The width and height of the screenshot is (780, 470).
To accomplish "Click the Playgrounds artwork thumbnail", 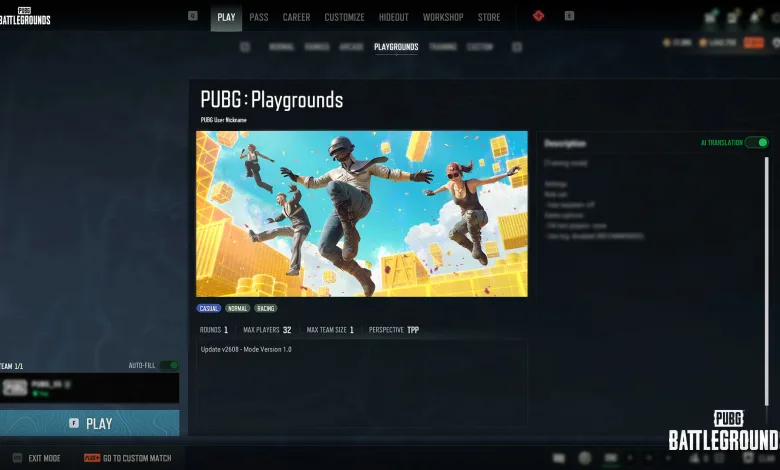I will point(362,214).
